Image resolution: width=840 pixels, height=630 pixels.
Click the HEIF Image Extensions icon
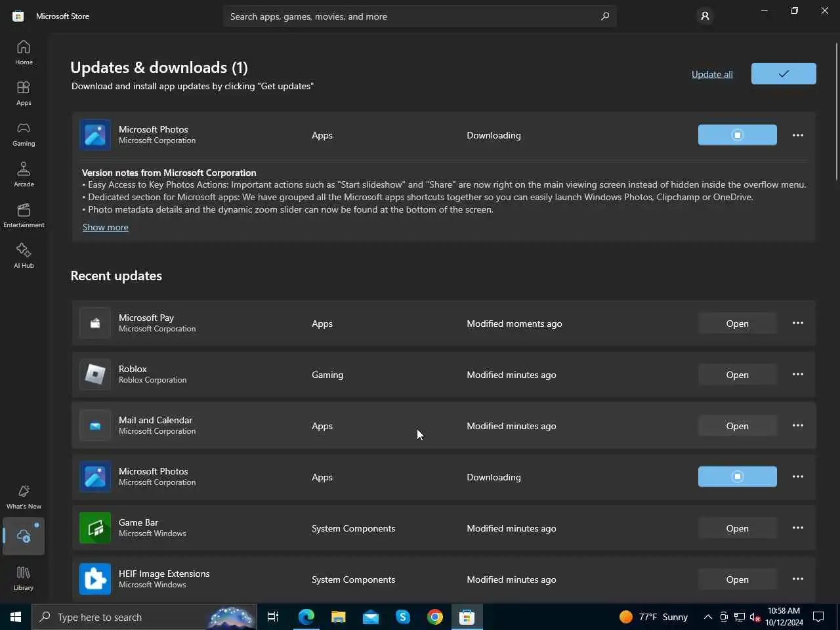(95, 579)
